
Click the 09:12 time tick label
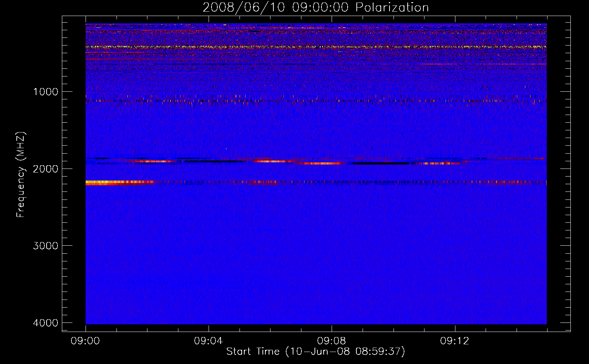[x=454, y=341]
